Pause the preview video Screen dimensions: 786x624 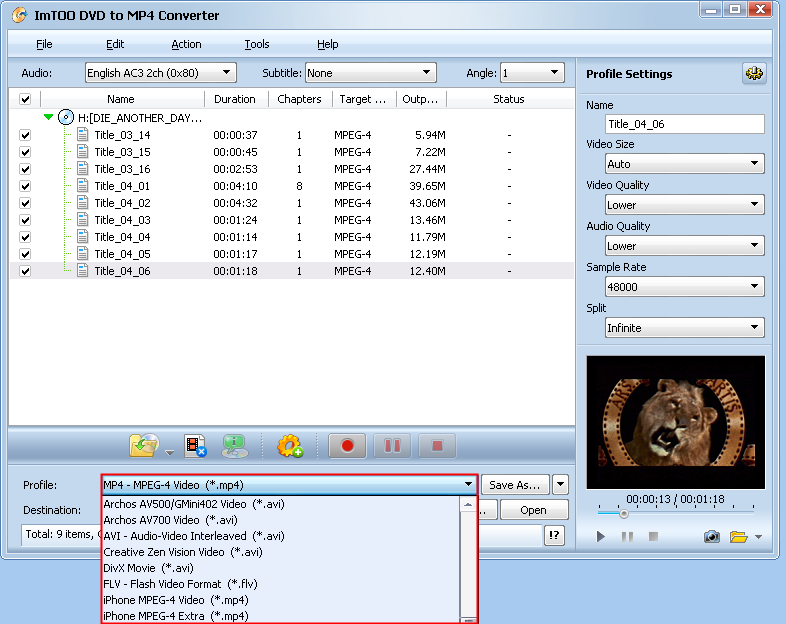pos(627,537)
